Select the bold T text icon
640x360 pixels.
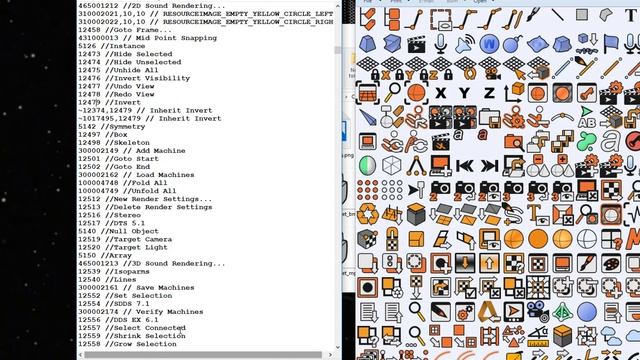(x=631, y=16)
